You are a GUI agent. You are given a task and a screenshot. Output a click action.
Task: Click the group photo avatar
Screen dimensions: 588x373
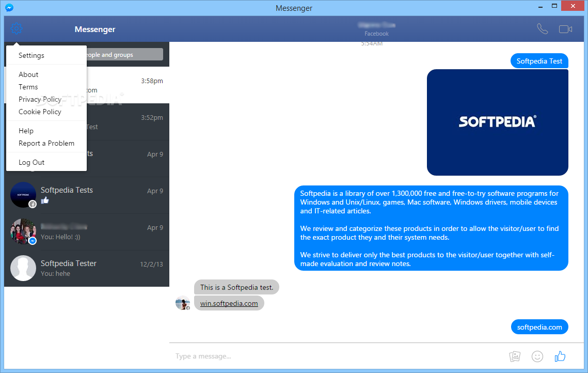23,231
